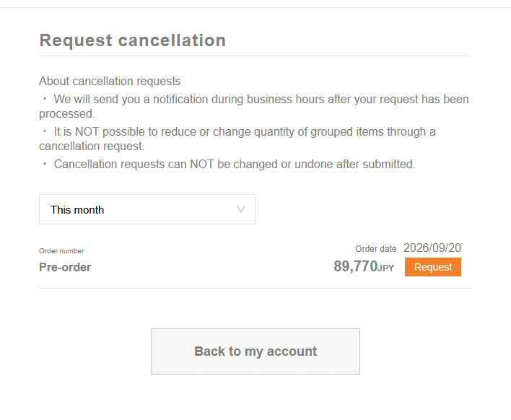511x420 pixels.
Task: Click the JPY currency label
Action: click(386, 268)
